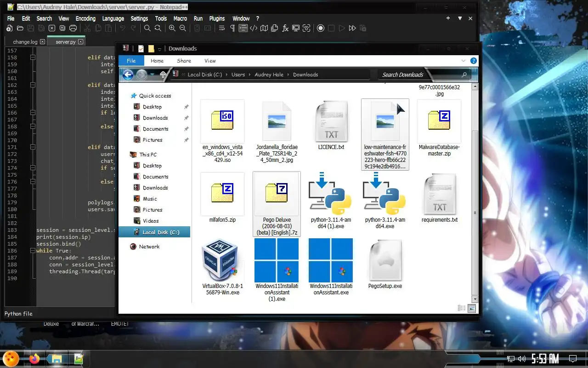
Task: Print the document from Notepad++ toolbar
Action: (73, 28)
